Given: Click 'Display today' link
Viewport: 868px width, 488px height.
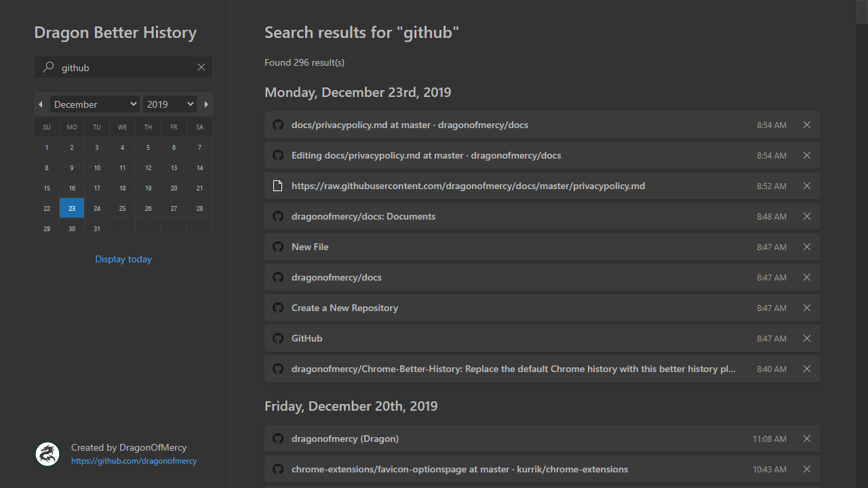Looking at the screenshot, I should point(123,259).
